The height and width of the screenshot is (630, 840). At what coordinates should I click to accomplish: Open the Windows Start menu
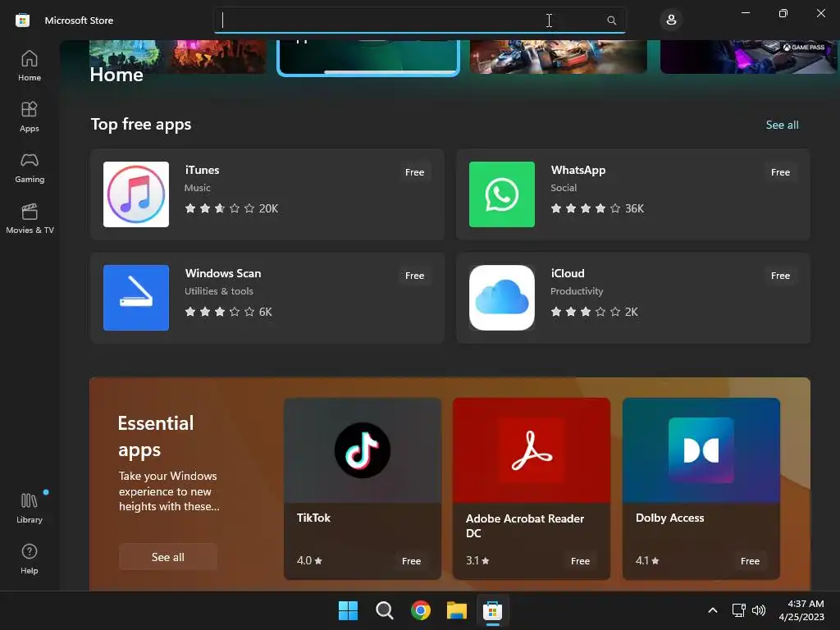point(348,610)
